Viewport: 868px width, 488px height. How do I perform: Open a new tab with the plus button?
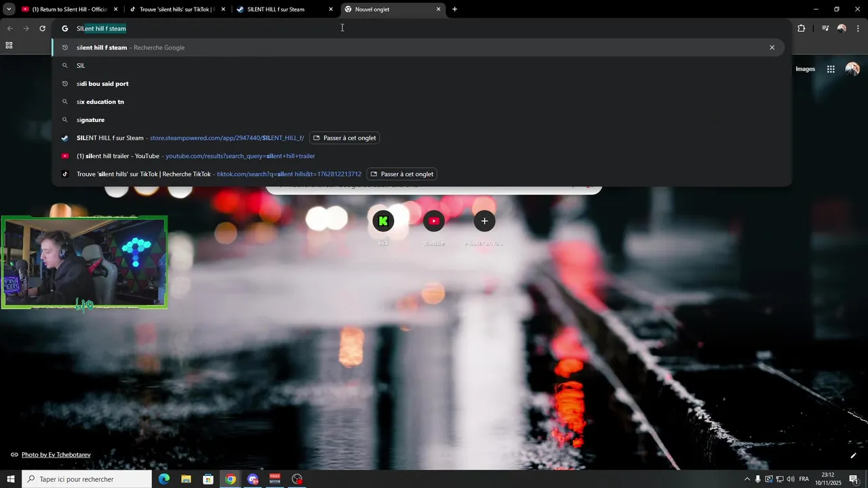(454, 9)
